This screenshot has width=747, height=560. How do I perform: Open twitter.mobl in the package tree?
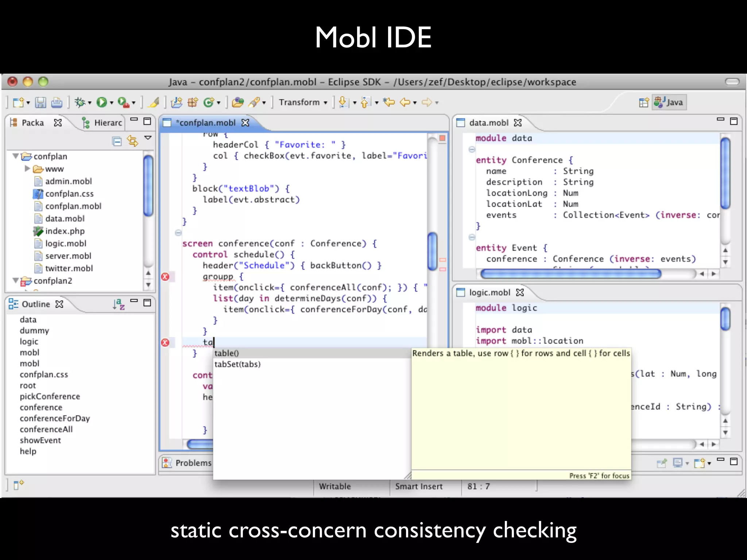69,268
